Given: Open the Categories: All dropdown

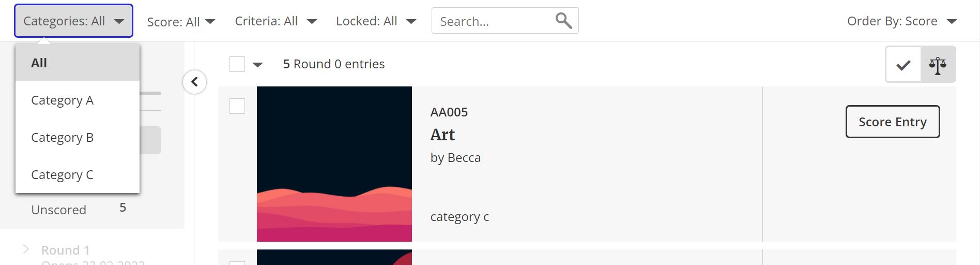Looking at the screenshot, I should [73, 21].
